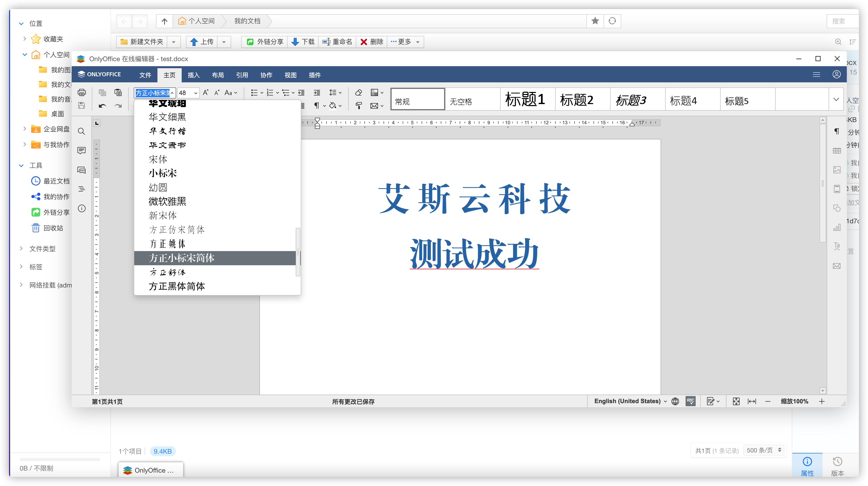Open the 布局 ribbon tab

coord(218,75)
